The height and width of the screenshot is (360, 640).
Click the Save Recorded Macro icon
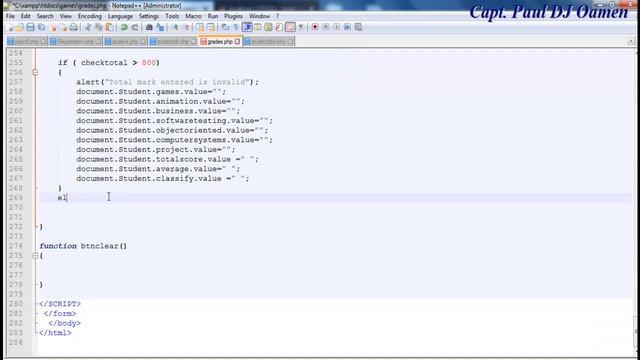pyautogui.click(x=358, y=27)
